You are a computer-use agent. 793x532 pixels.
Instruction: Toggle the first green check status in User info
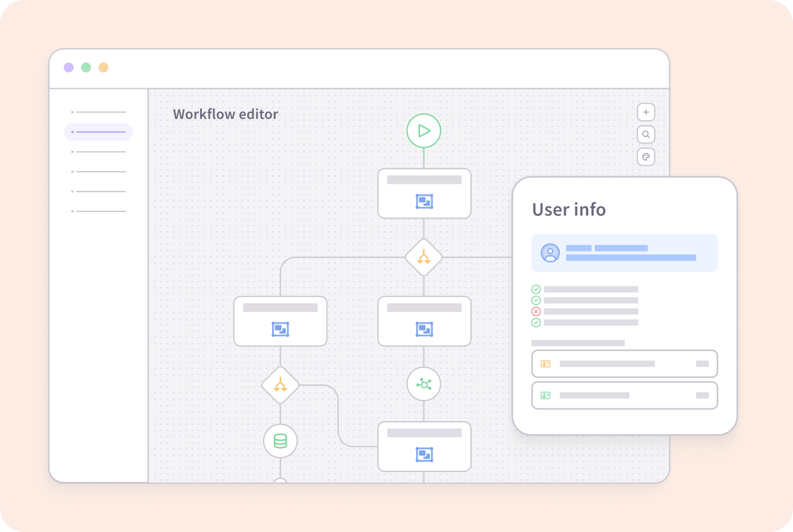pos(536,289)
